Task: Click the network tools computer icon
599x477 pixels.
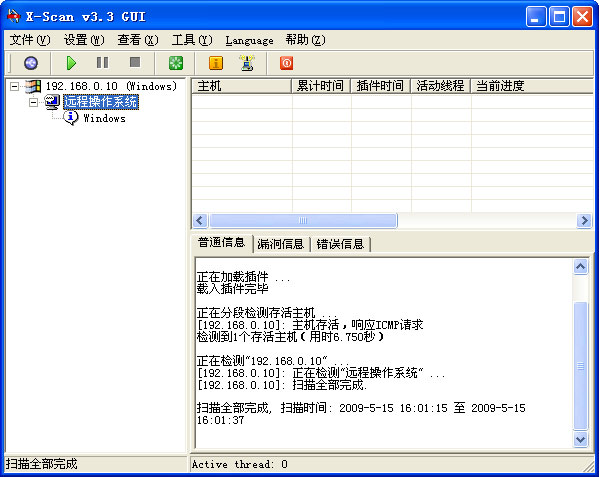Action: (x=248, y=63)
